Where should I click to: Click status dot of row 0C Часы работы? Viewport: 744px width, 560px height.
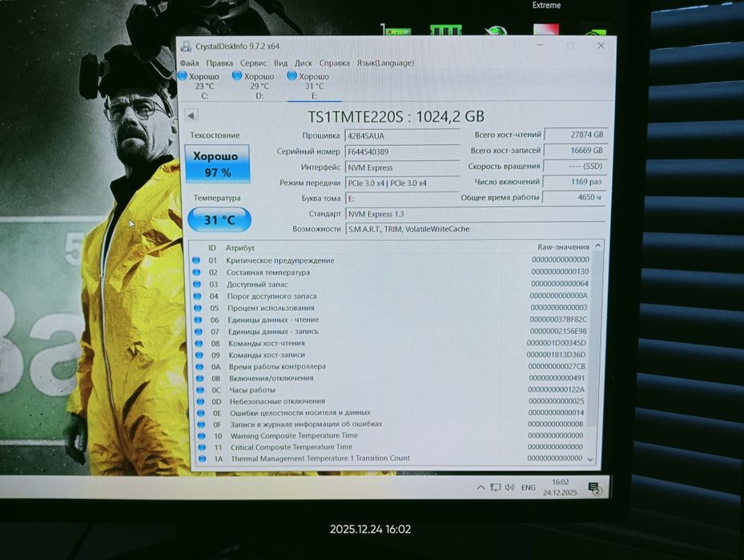(200, 389)
